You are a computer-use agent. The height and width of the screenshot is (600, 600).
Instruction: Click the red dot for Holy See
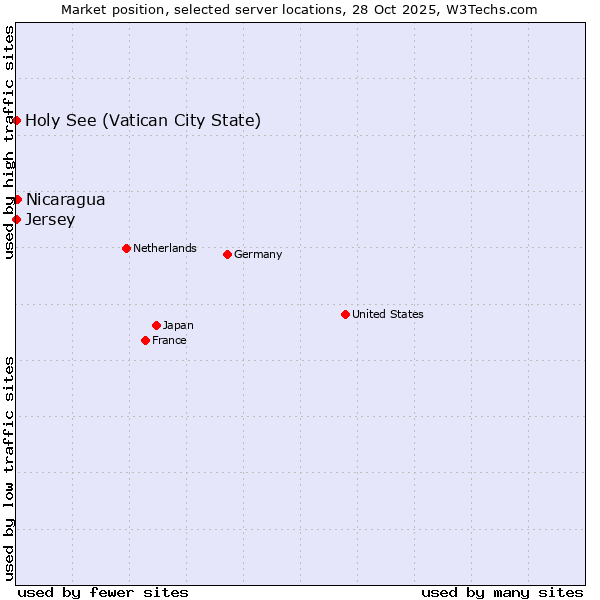pyautogui.click(x=17, y=121)
